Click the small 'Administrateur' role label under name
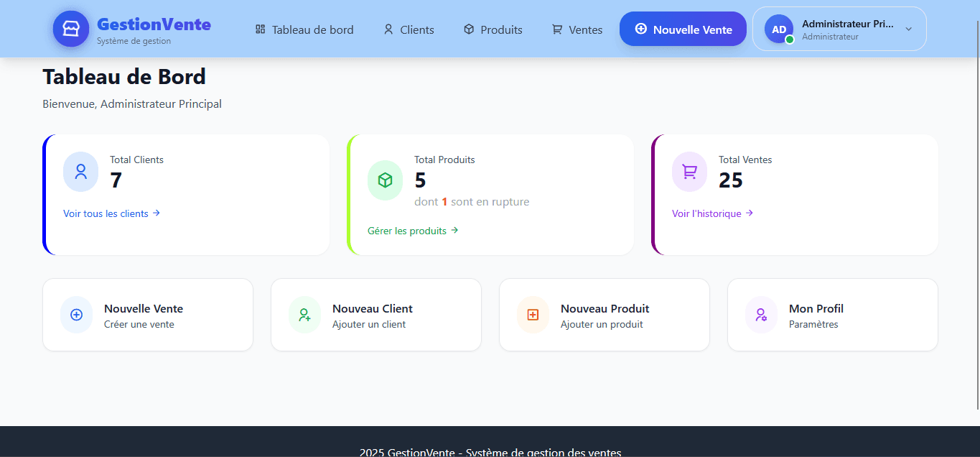Screen dimensions: 980x457 click(830, 37)
